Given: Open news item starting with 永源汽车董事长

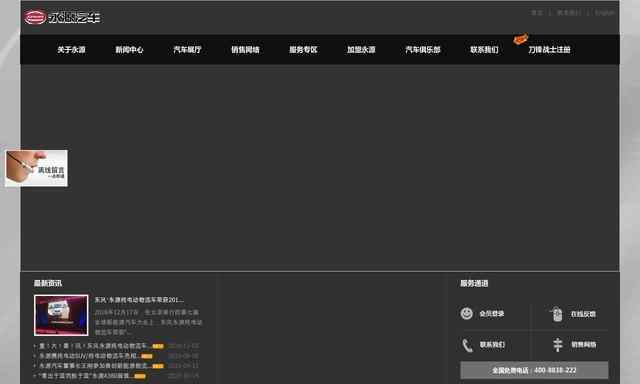Looking at the screenshot, I should [x=93, y=366].
